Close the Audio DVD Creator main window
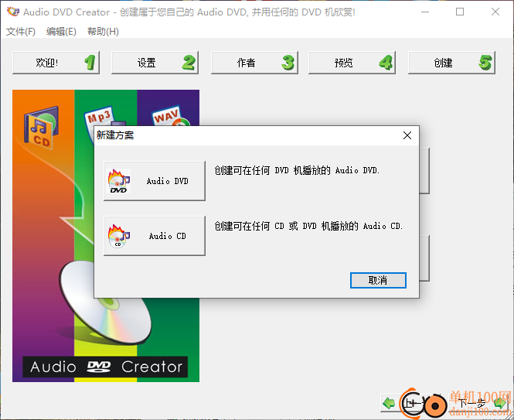Screen dimensions: 514x420 coord(495,12)
